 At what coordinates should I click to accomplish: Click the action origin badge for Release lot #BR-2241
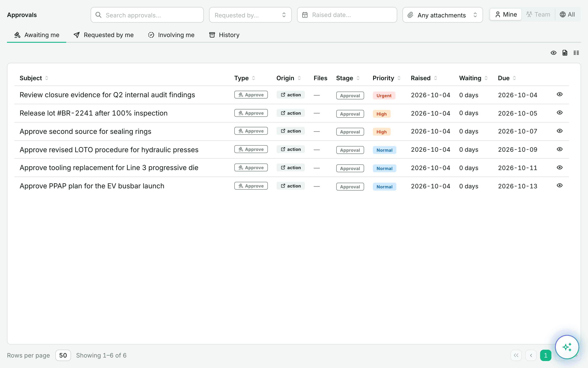pos(291,113)
